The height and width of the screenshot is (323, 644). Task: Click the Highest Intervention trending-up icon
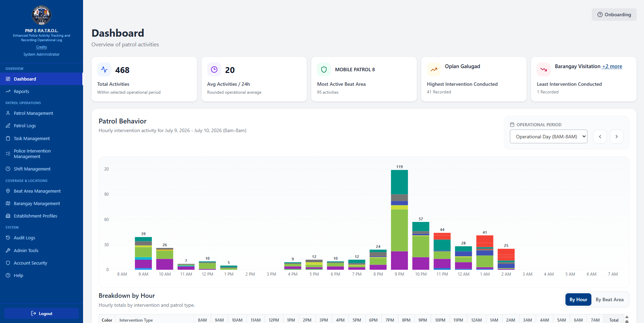pos(434,70)
